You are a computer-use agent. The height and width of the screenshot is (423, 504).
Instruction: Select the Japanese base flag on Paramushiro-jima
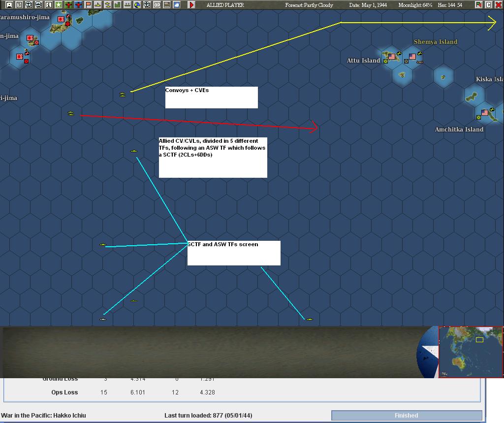coord(61,19)
